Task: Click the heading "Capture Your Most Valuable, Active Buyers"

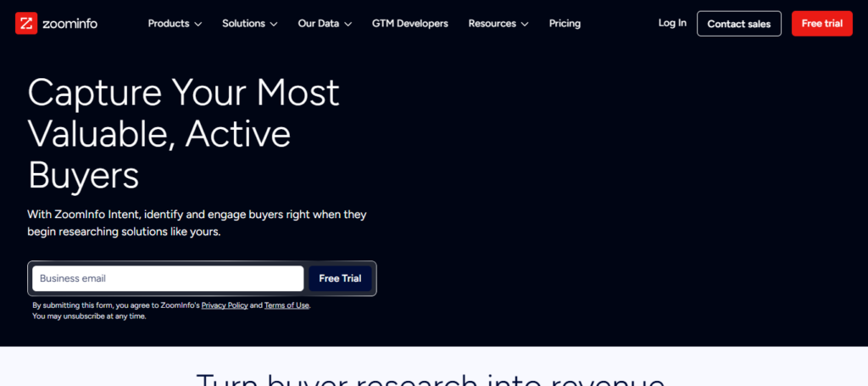Action: tap(183, 134)
